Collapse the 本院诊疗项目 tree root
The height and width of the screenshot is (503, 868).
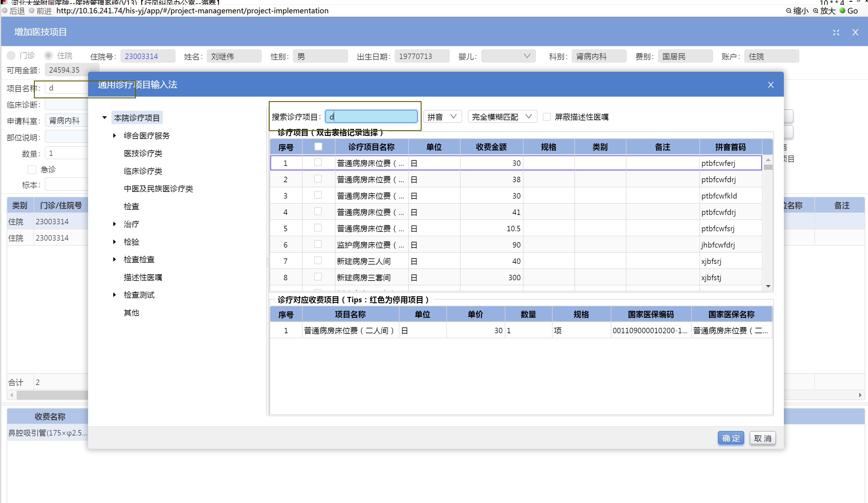(x=104, y=118)
